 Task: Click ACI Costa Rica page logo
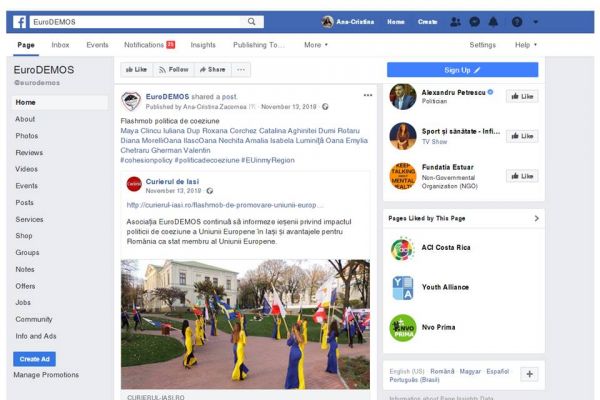403,249
